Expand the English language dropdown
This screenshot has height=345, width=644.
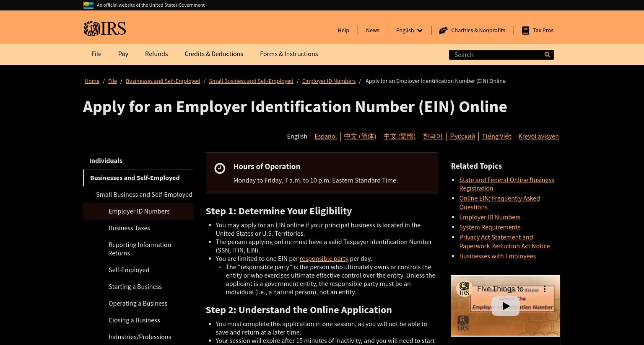coord(409,30)
